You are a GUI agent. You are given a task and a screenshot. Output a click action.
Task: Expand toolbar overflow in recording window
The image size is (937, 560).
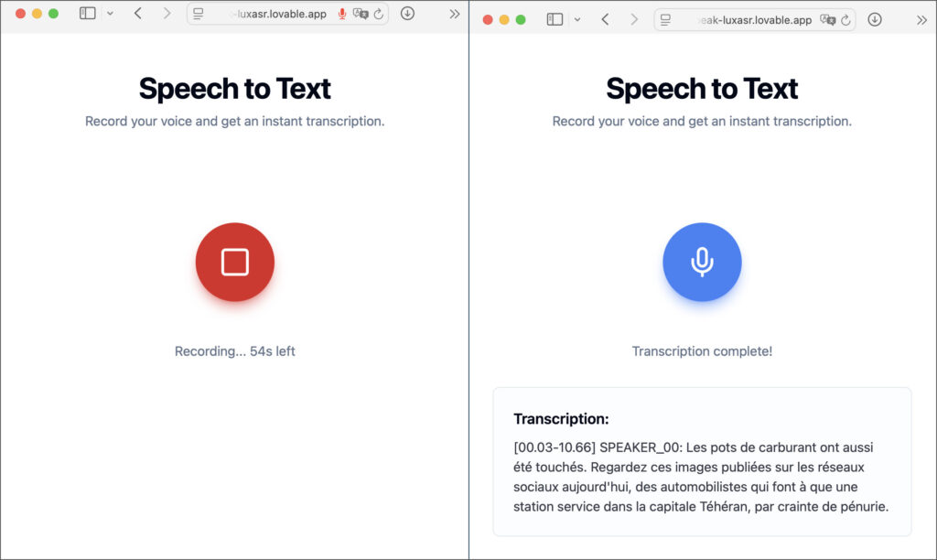(x=455, y=14)
